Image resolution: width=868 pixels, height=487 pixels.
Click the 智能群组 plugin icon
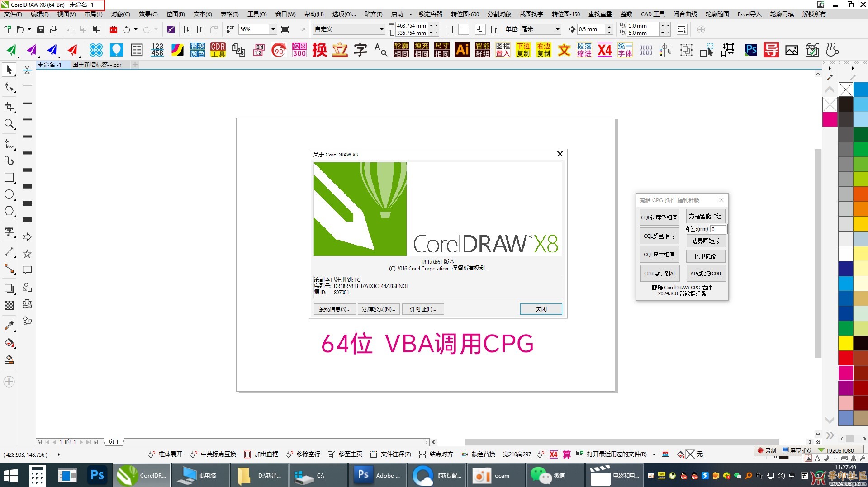point(483,50)
